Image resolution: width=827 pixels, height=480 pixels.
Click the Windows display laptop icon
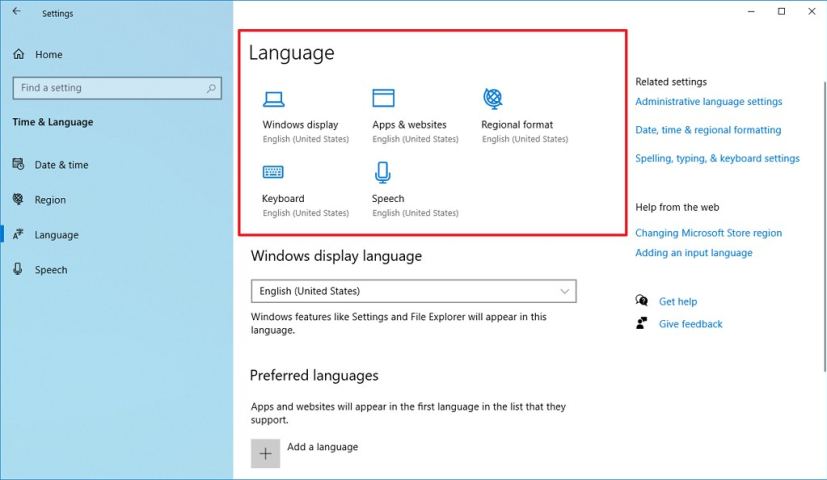[273, 99]
